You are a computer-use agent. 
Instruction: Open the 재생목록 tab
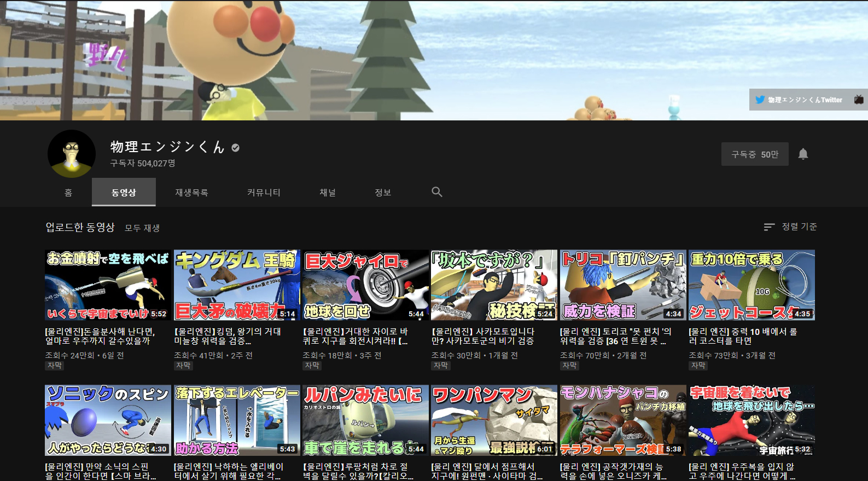click(x=191, y=193)
